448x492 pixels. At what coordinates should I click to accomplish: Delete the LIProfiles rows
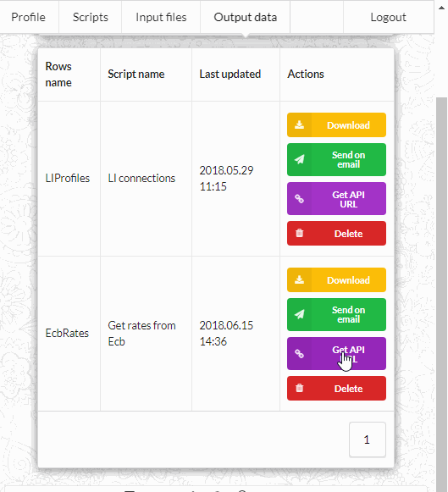(x=336, y=234)
